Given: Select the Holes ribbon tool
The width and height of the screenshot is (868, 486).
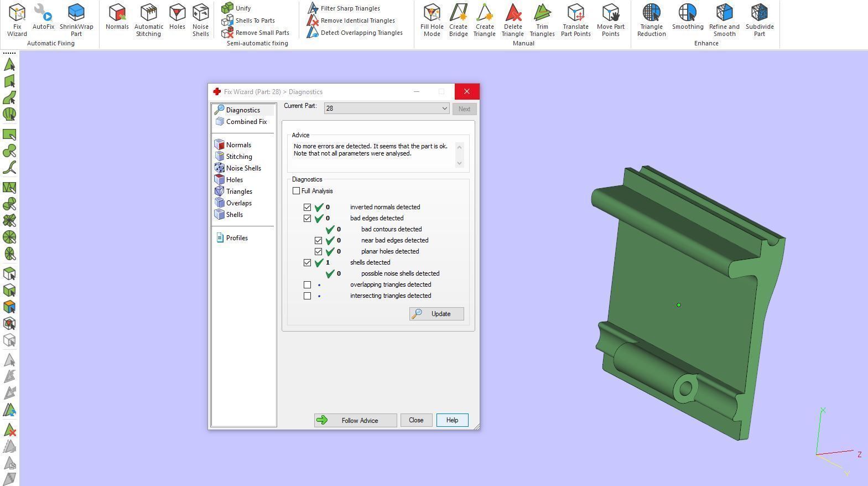Looking at the screenshot, I should [177, 17].
